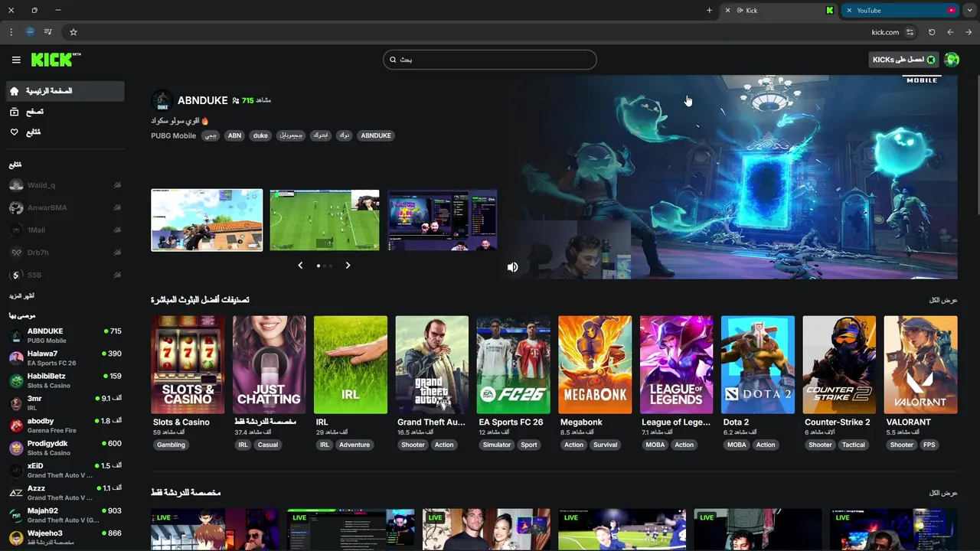
Task: Open recommended channel ABNDUKE in sidebar
Action: [65, 335]
